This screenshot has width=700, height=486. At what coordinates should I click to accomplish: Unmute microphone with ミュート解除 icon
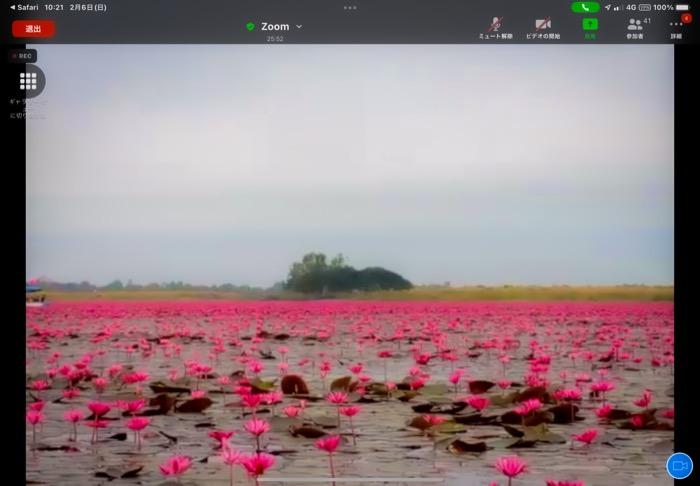point(495,27)
